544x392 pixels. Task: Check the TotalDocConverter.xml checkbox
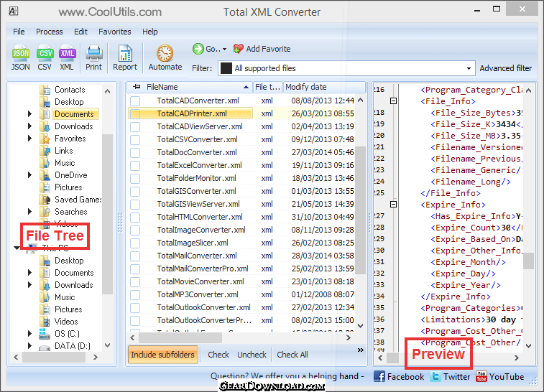135,152
